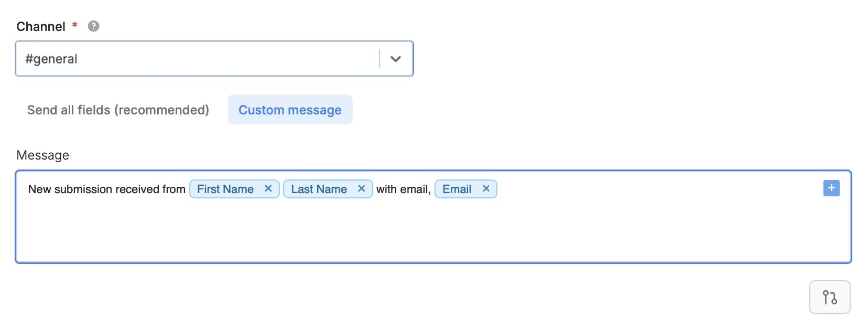Click the add field button in the message box
The height and width of the screenshot is (328, 868).
831,188
